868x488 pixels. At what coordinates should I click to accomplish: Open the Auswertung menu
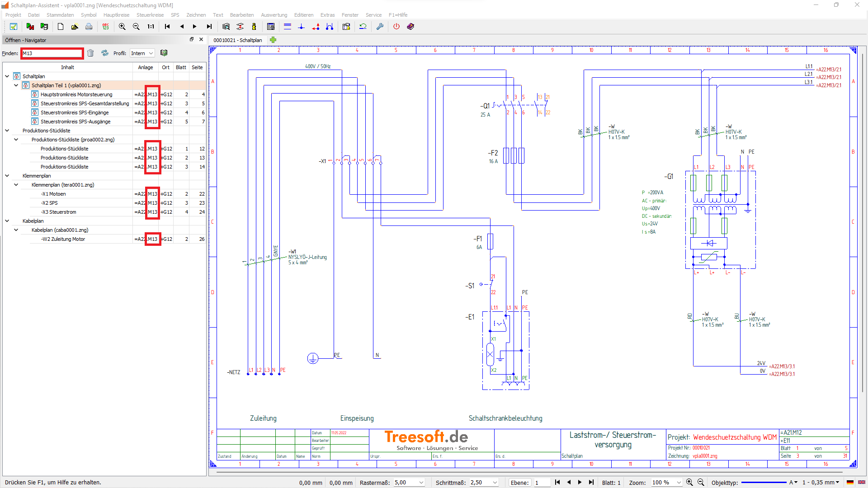click(274, 15)
